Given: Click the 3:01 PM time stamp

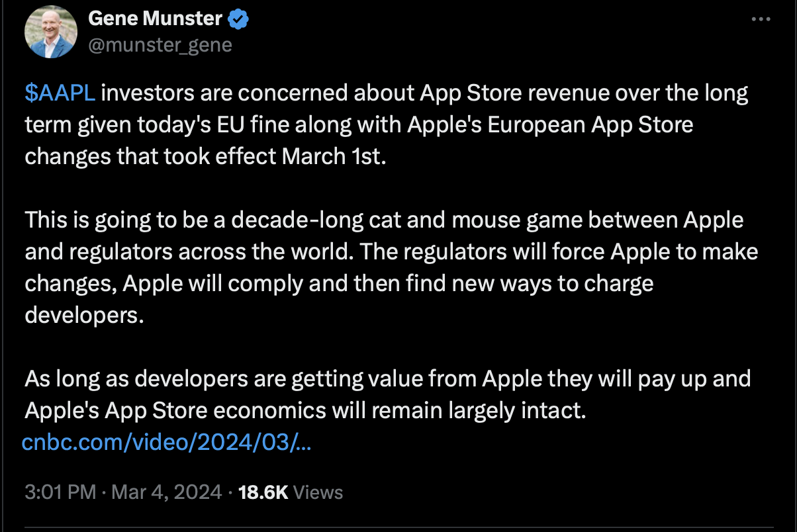Looking at the screenshot, I should click(61, 492).
